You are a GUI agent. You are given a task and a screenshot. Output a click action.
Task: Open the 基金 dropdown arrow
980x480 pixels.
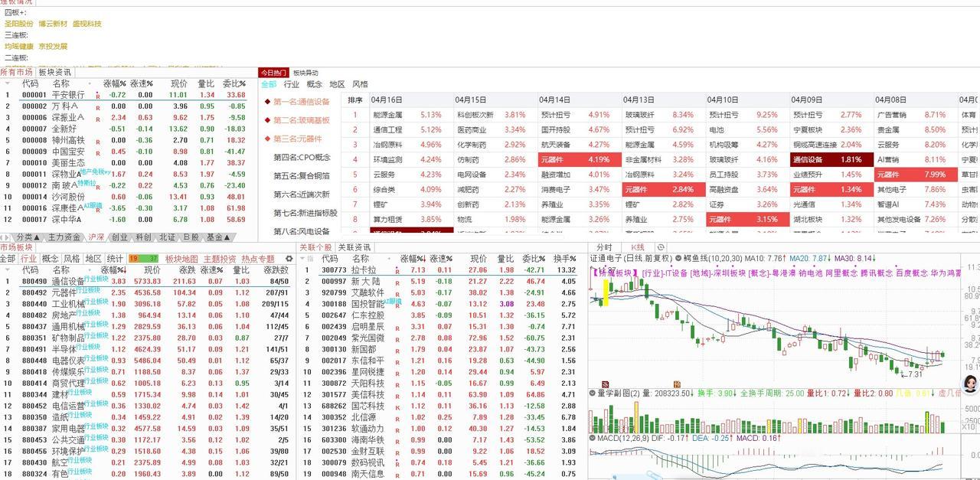(x=227, y=238)
